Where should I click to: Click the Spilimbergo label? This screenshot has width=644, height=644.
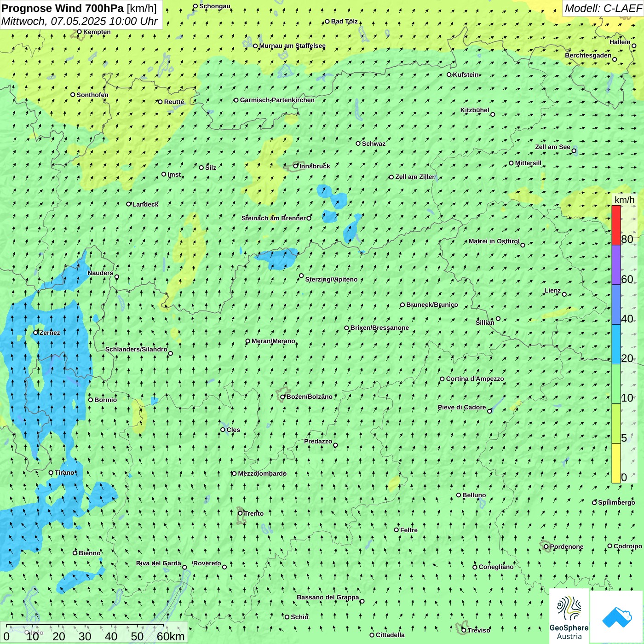pyautogui.click(x=616, y=502)
